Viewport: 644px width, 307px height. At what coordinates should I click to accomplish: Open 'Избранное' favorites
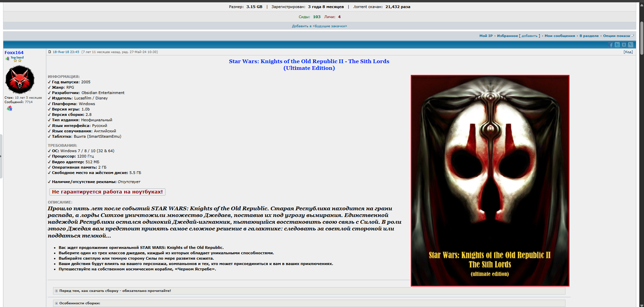click(x=507, y=36)
